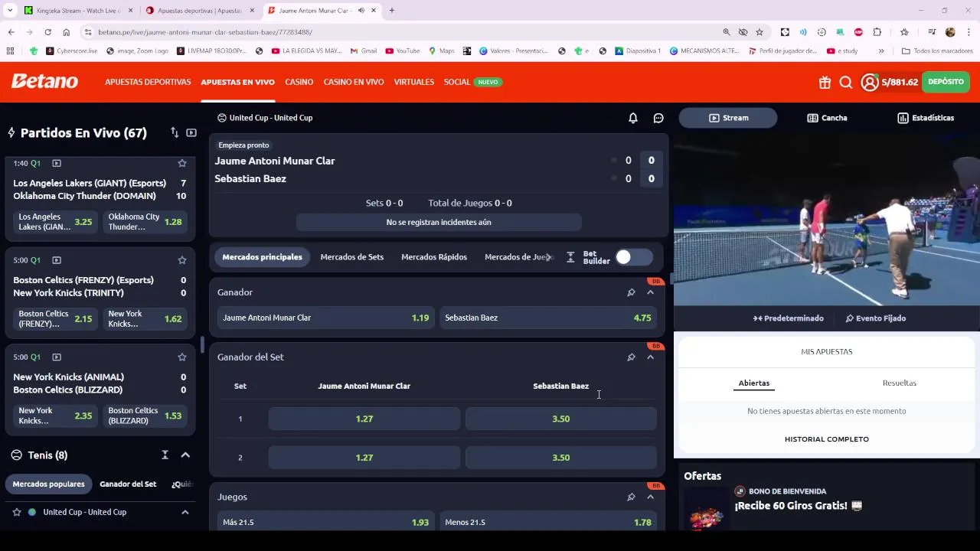
Task: Open Historial Completo link
Action: [x=827, y=439]
